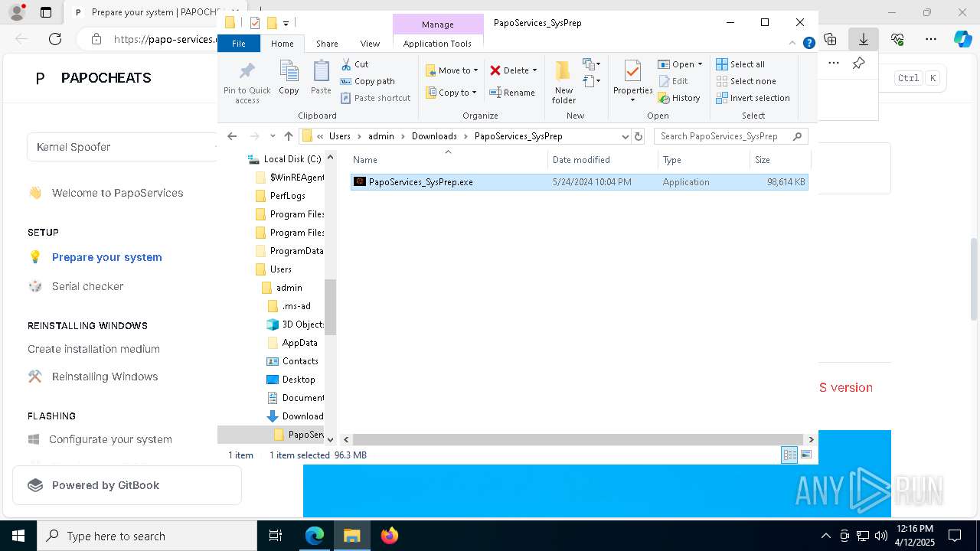This screenshot has width=980, height=551.
Task: Switch to Details view icon
Action: tap(789, 455)
